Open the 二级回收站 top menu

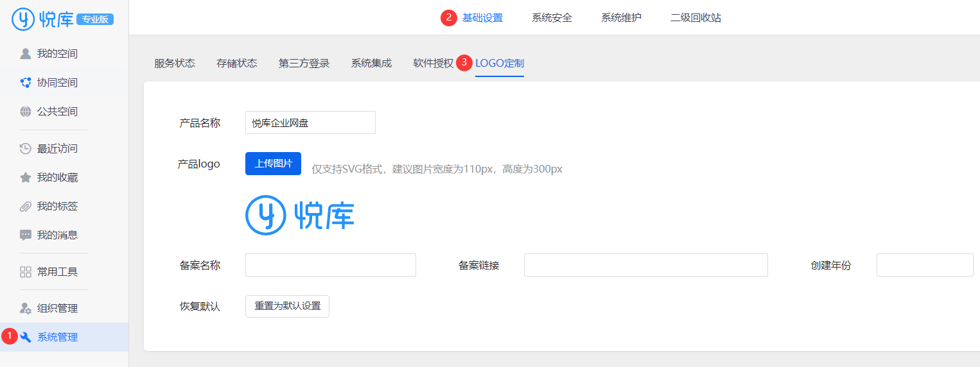(x=696, y=17)
